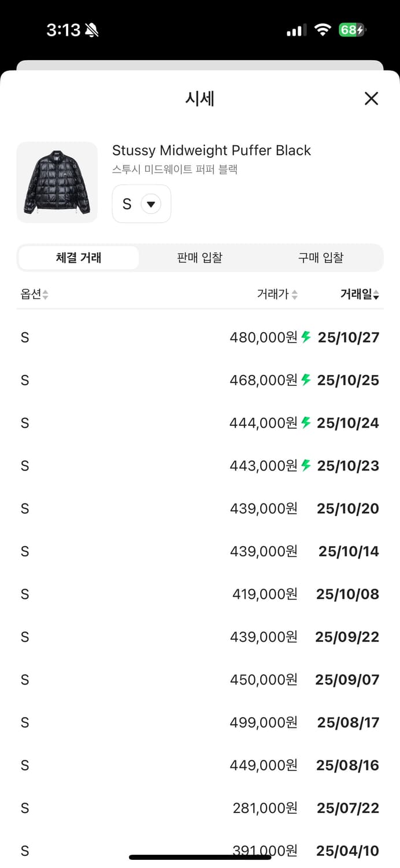Click the black puffer jacket product thumbnail
The width and height of the screenshot is (400, 868).
[57, 182]
